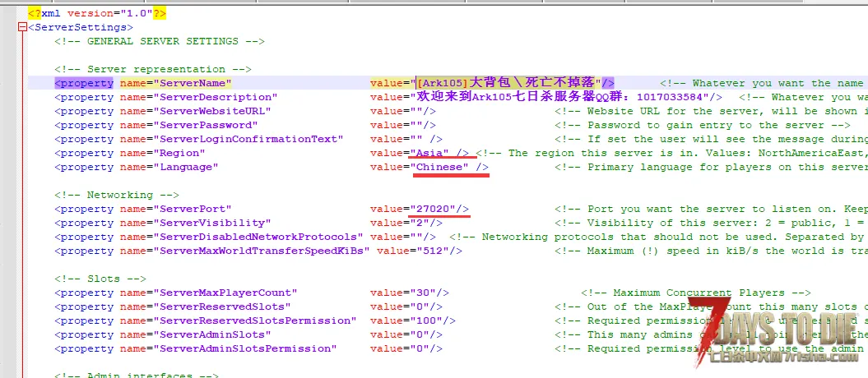Click the "Visibility of this server" comment
Viewport: 868px width, 378px height.
712,223
